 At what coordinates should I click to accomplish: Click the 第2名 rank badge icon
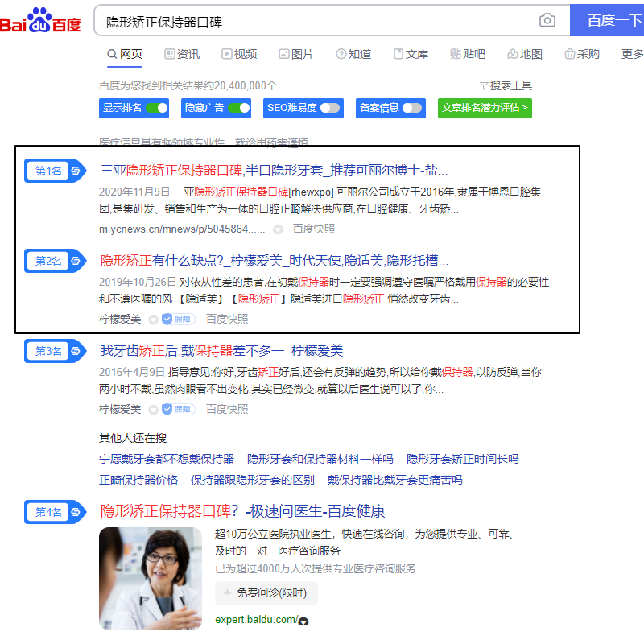click(55, 261)
